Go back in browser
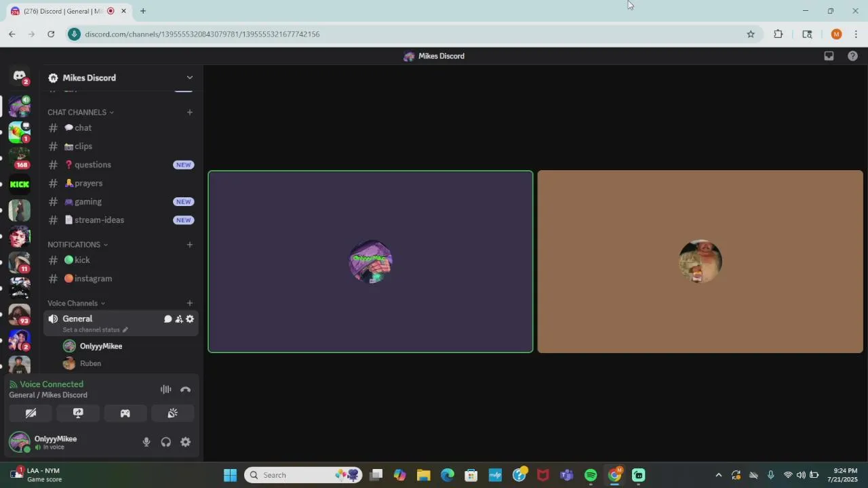868x488 pixels. click(x=12, y=34)
